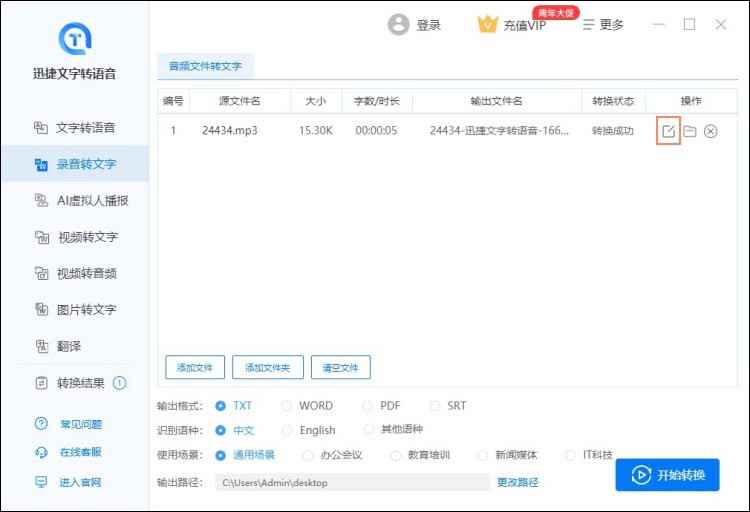Click the 视频转音频 sidebar icon

(x=42, y=273)
